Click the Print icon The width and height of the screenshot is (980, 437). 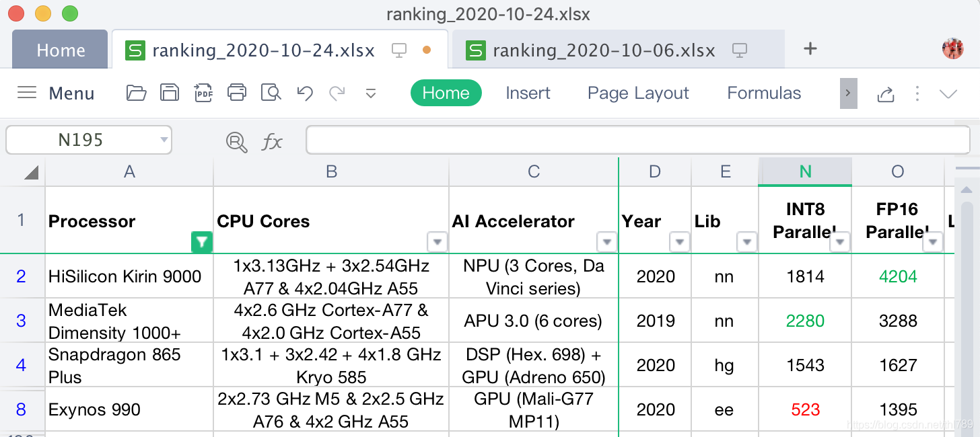tap(237, 93)
